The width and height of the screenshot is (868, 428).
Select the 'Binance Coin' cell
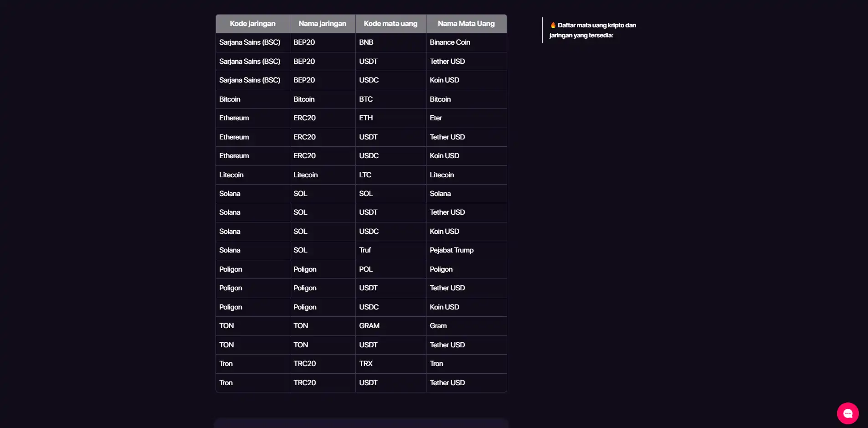(466, 42)
